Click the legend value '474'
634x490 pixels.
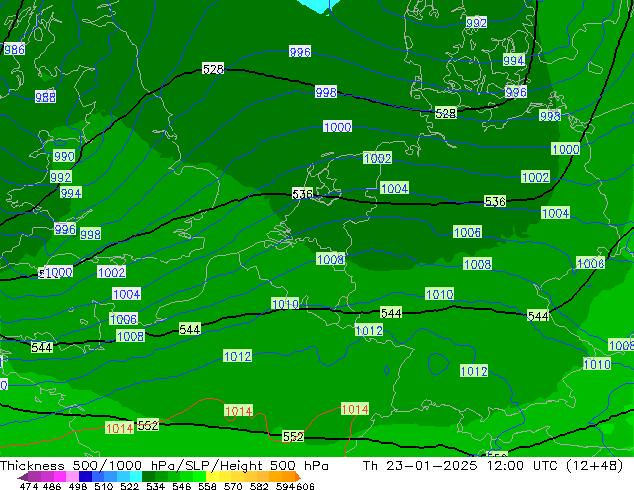point(29,486)
